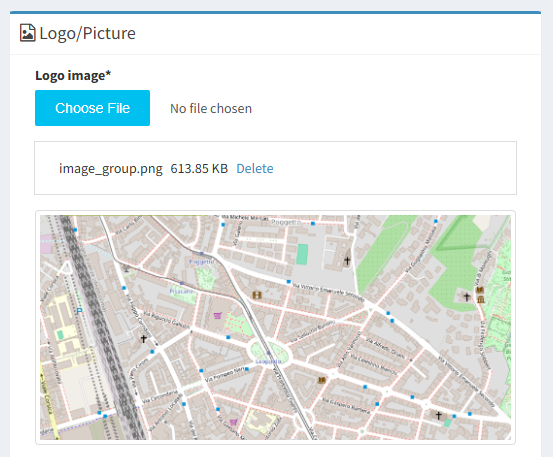Image resolution: width=553 pixels, height=457 pixels.
Task: Click the brown theatre icon on the map
Action: click(x=257, y=294)
